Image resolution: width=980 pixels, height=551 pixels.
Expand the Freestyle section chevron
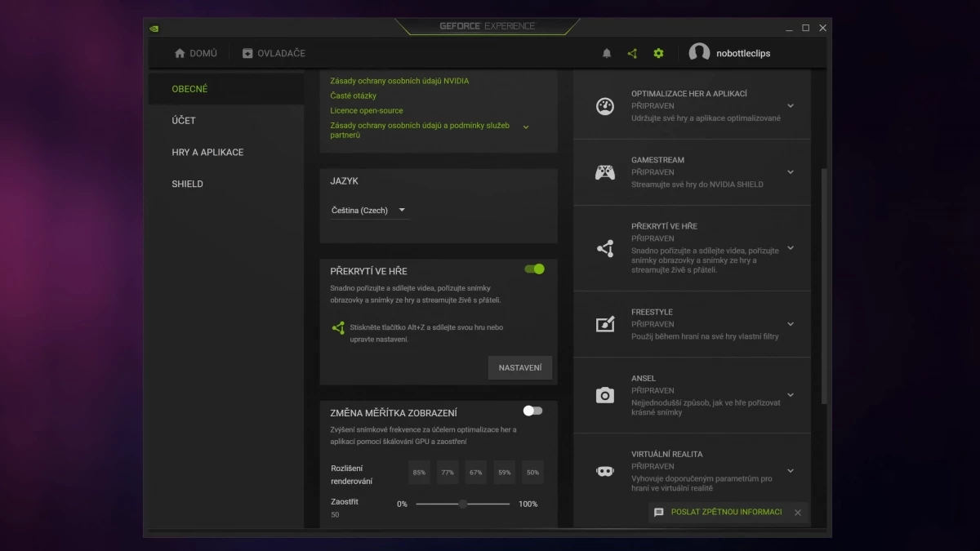click(x=791, y=324)
